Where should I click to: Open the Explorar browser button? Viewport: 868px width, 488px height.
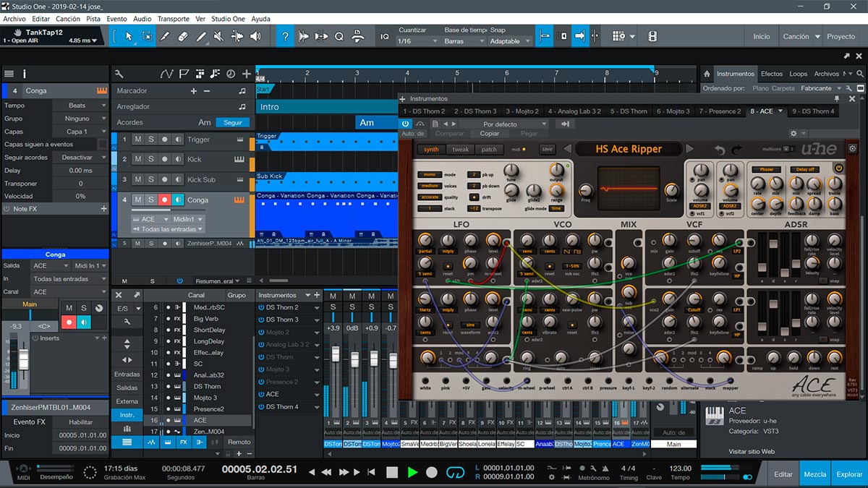(x=849, y=474)
